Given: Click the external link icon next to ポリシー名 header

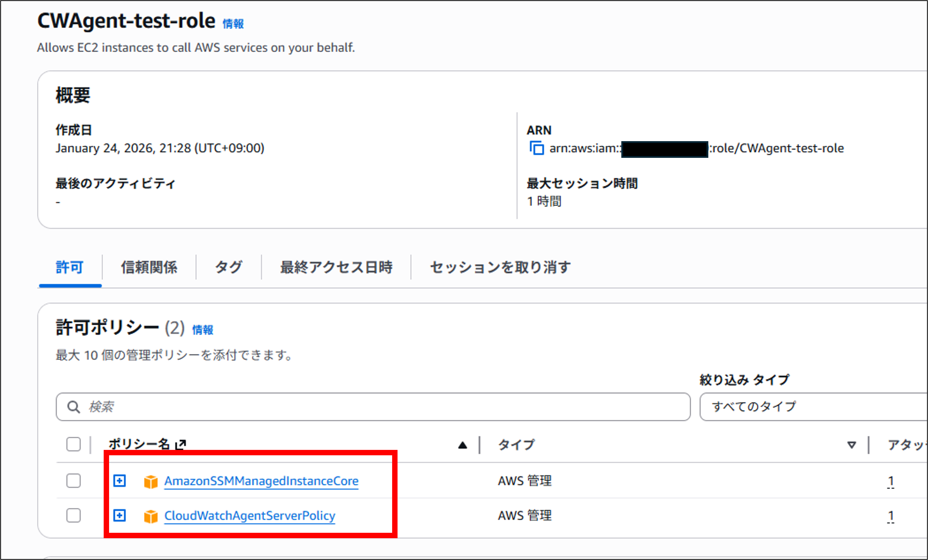Looking at the screenshot, I should [x=181, y=443].
